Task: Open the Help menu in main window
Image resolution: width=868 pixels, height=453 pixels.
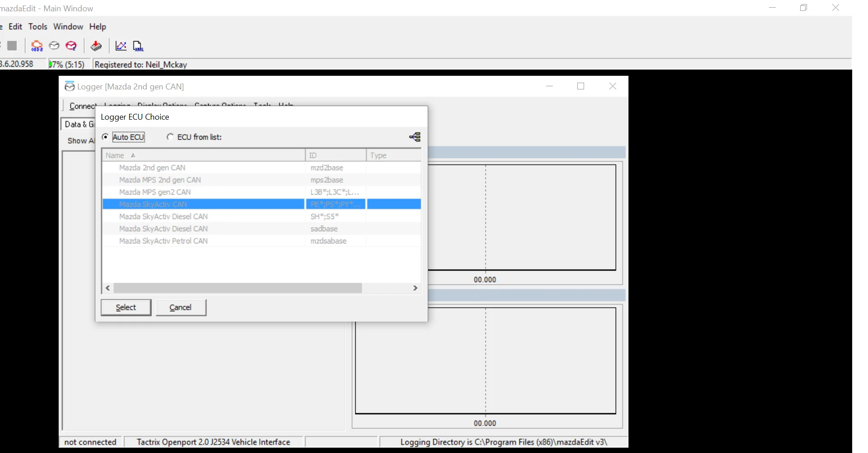Action: pyautogui.click(x=98, y=27)
